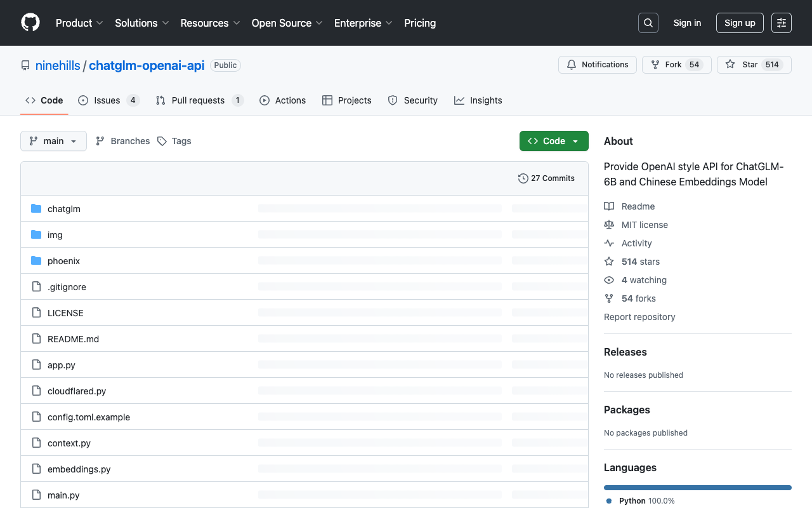Image resolution: width=812 pixels, height=508 pixels.
Task: Click the Branches icon
Action: pyautogui.click(x=100, y=141)
